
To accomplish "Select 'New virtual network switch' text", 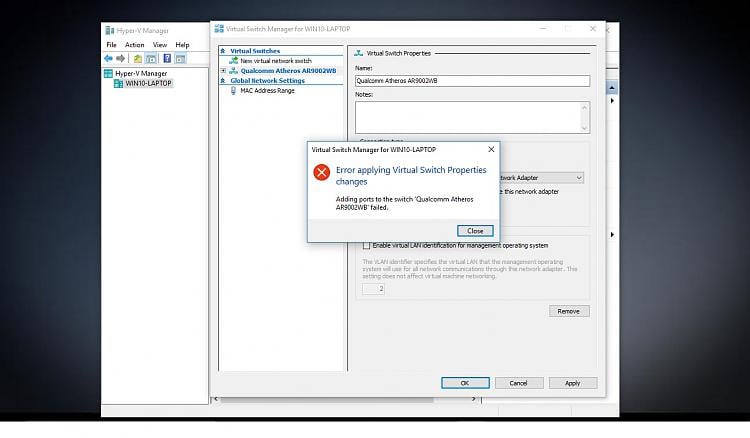I will [x=276, y=61].
